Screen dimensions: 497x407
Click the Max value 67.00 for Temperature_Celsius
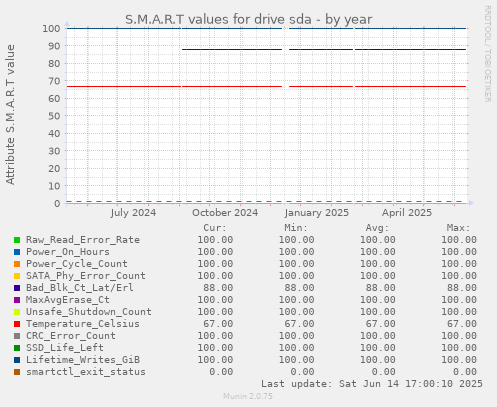click(462, 324)
